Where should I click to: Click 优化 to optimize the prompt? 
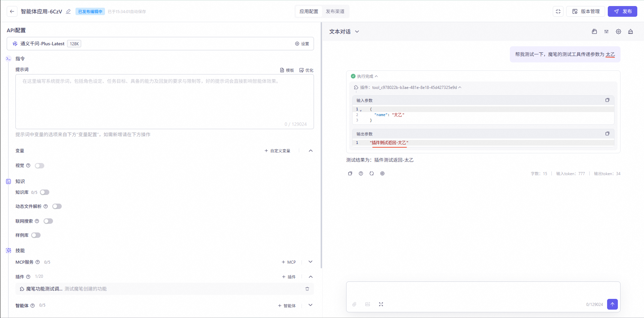(307, 70)
